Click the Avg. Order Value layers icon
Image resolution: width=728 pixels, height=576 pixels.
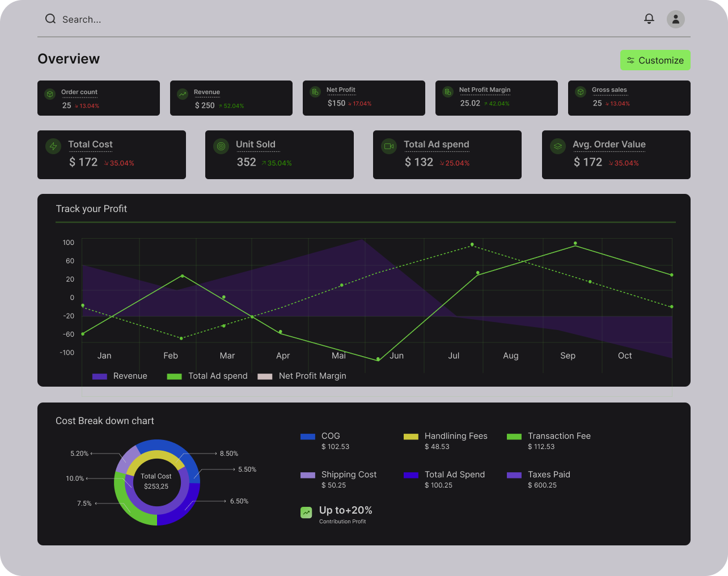click(x=558, y=146)
